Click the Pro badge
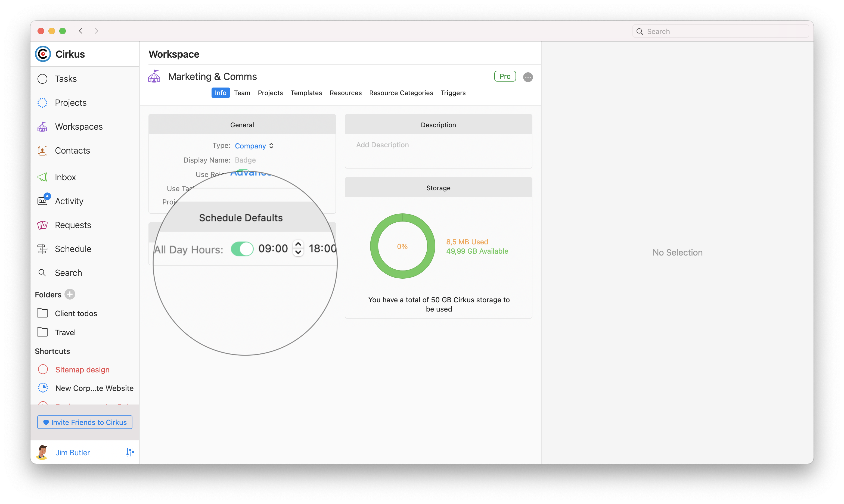The image size is (844, 504). [505, 76]
